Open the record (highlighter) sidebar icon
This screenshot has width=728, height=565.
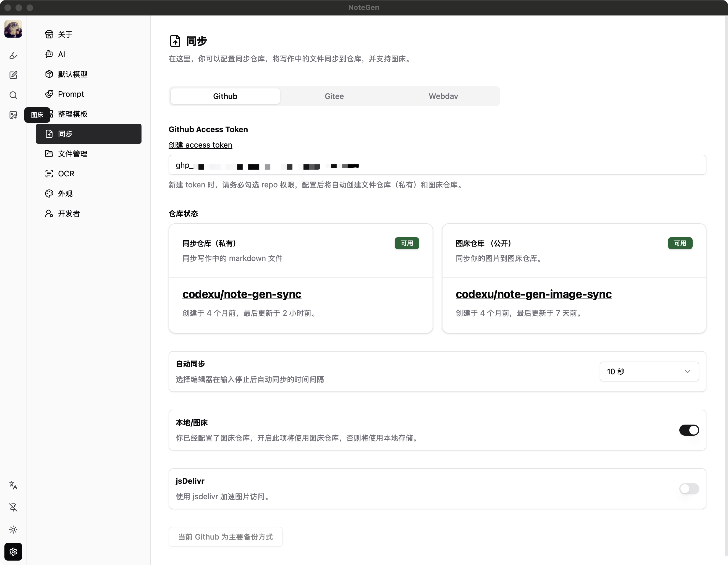13,55
